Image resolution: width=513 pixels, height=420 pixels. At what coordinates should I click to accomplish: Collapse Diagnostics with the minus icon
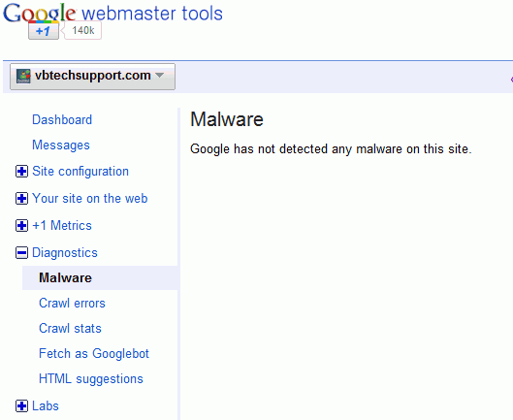21,253
